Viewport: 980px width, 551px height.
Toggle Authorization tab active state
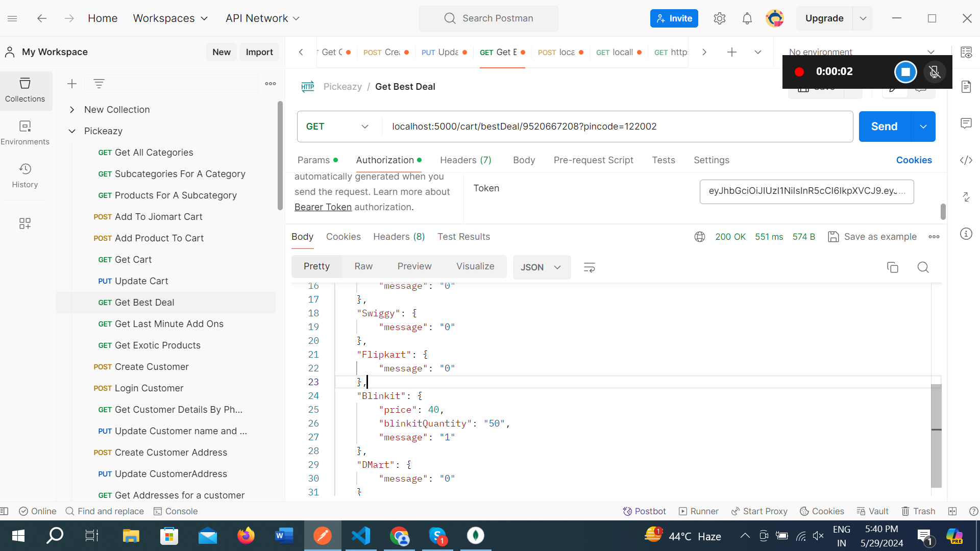tap(385, 160)
